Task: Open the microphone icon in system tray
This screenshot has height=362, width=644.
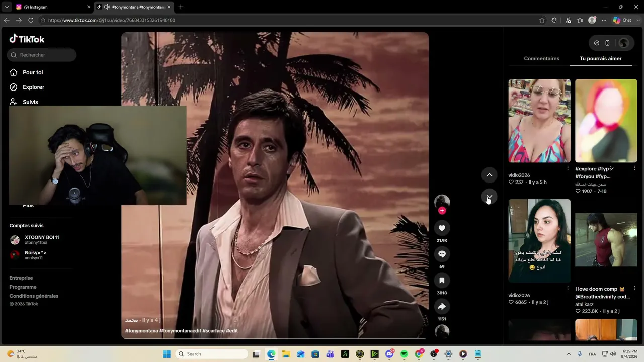Action: (580, 354)
